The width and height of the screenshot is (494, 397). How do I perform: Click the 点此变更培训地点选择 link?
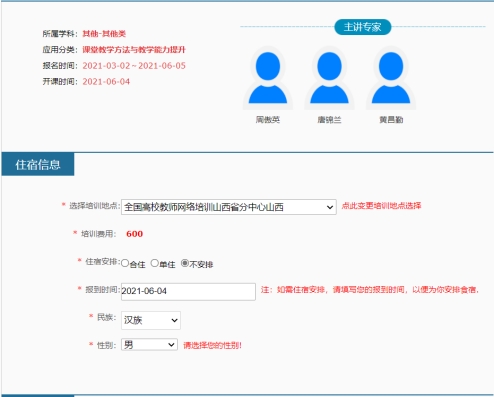(381, 206)
